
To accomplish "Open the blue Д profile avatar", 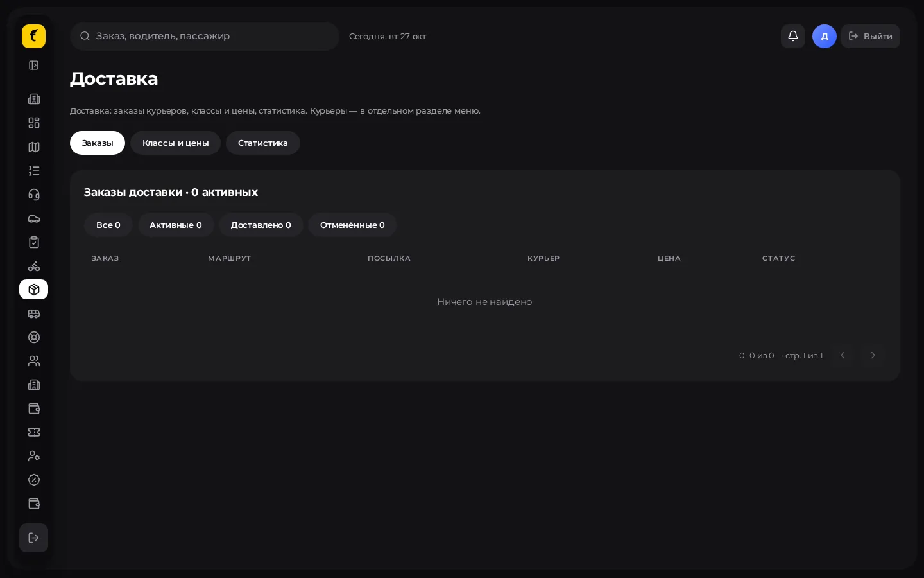I will (825, 36).
